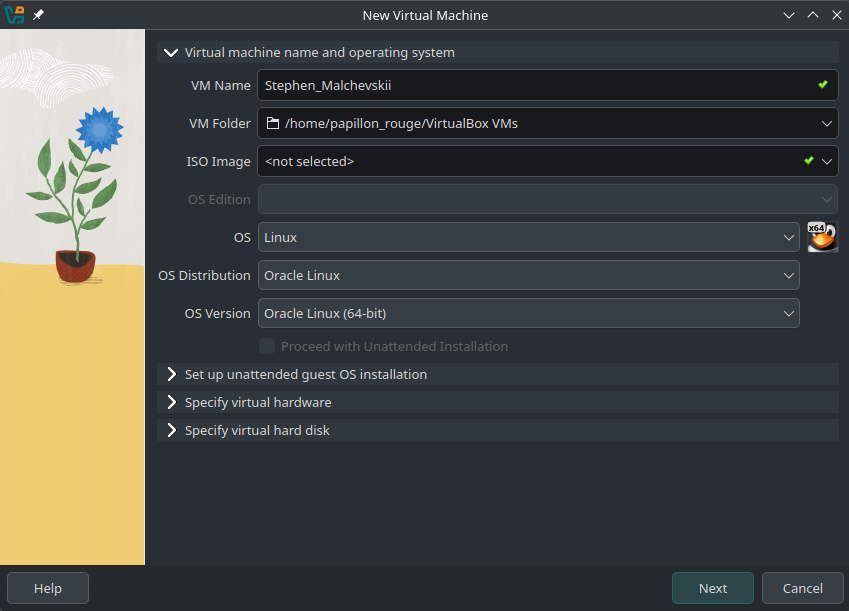Screen dimensions: 849x611
Task: Click the pin window icon
Action: 38,16
